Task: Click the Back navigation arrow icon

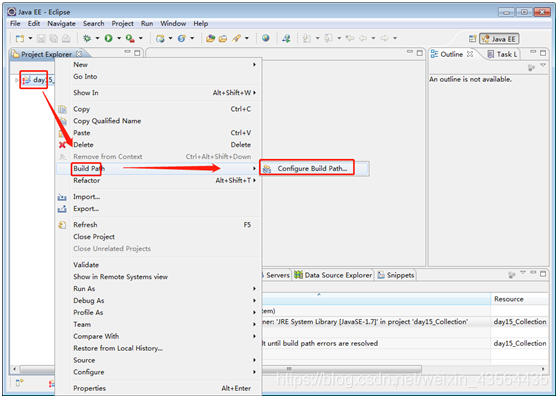Action: (x=363, y=38)
